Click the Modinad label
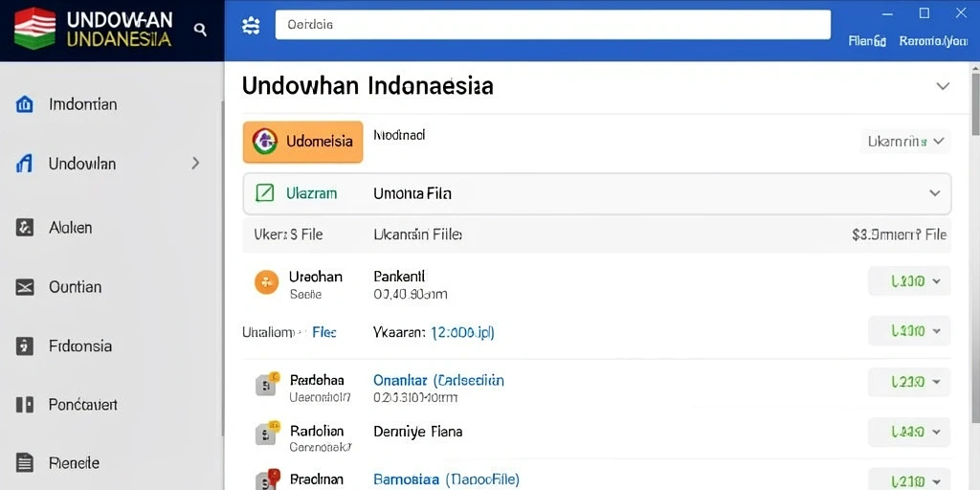Image resolution: width=980 pixels, height=490 pixels. [399, 134]
